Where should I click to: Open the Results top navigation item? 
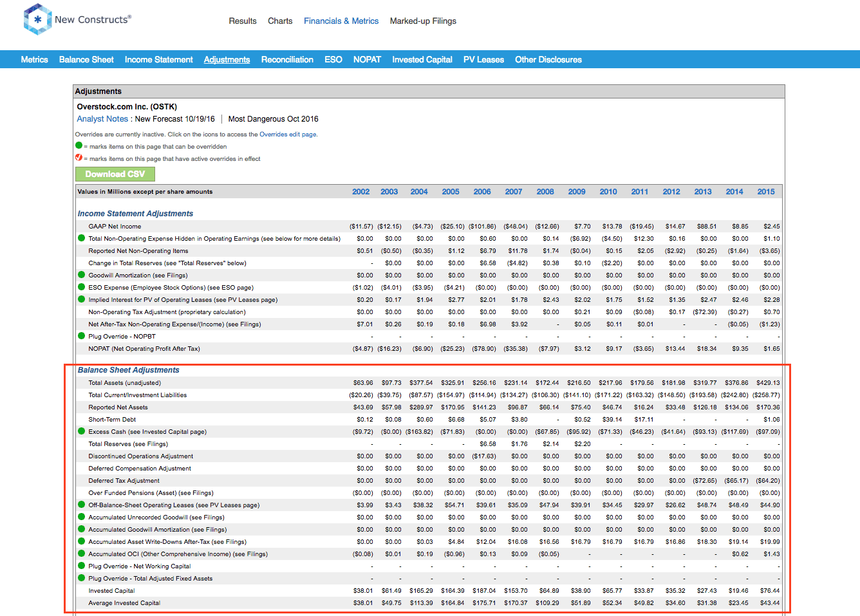pos(243,21)
